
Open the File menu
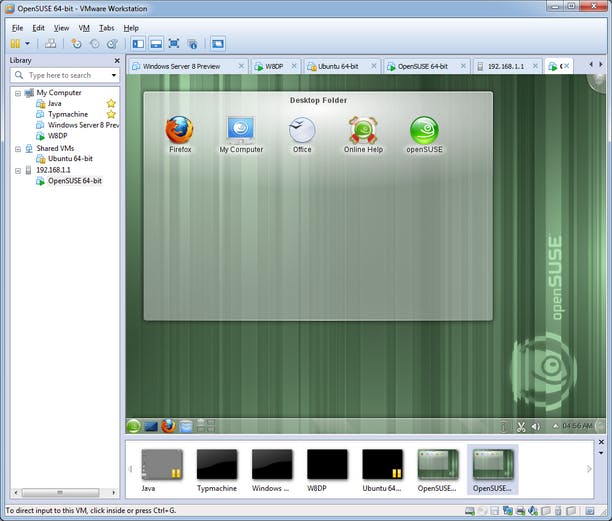coord(18,28)
